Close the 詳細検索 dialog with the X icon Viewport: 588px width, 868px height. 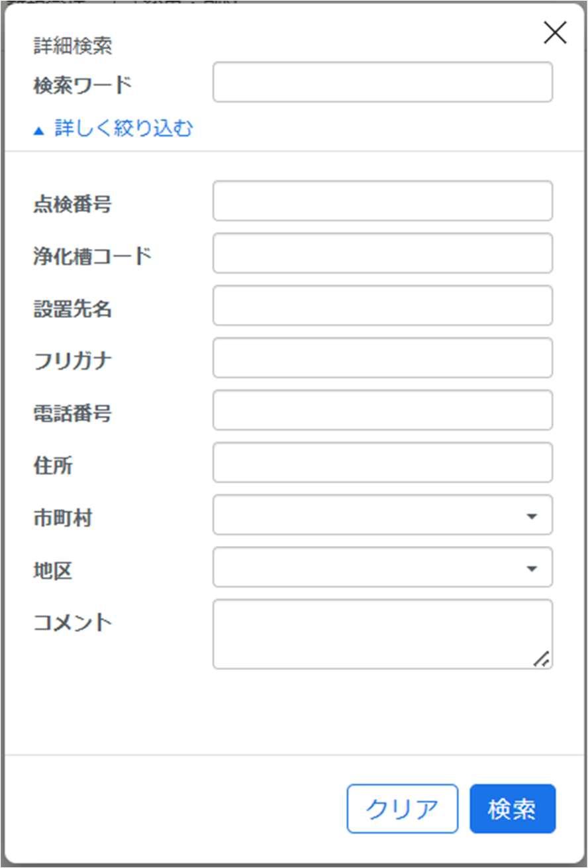tap(555, 32)
